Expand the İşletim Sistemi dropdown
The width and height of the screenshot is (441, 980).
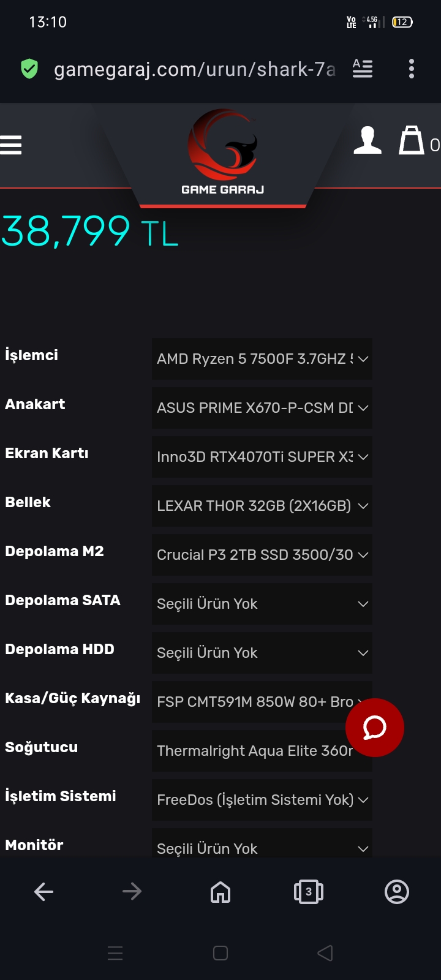pos(262,800)
